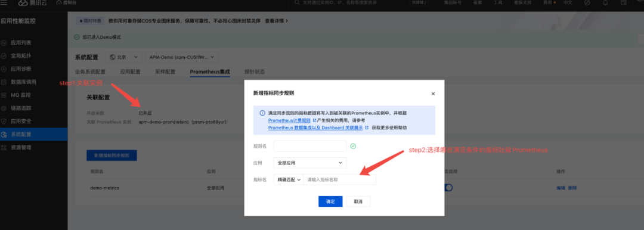Expand the 全部应用 dropdown
The height and width of the screenshot is (230, 644).
coord(310,163)
